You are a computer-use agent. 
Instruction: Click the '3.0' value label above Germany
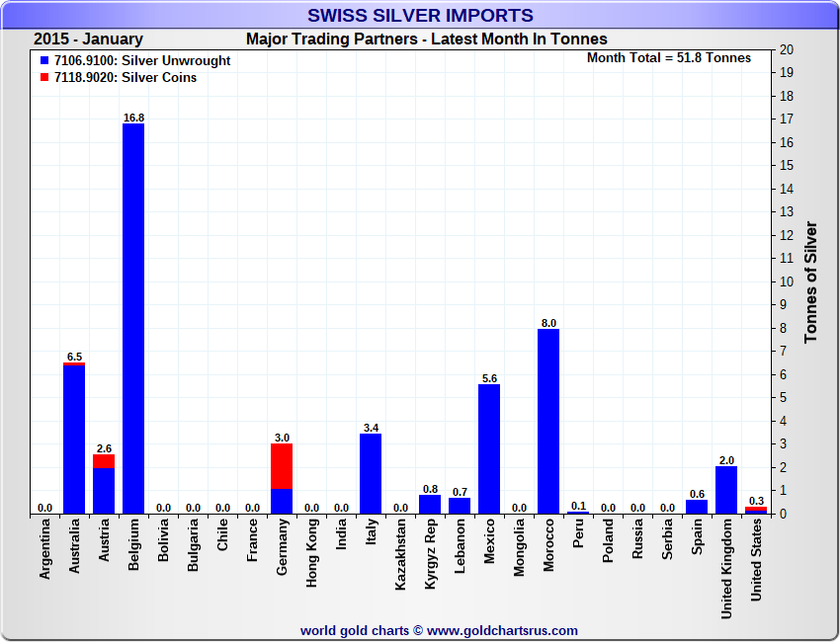pyautogui.click(x=282, y=438)
